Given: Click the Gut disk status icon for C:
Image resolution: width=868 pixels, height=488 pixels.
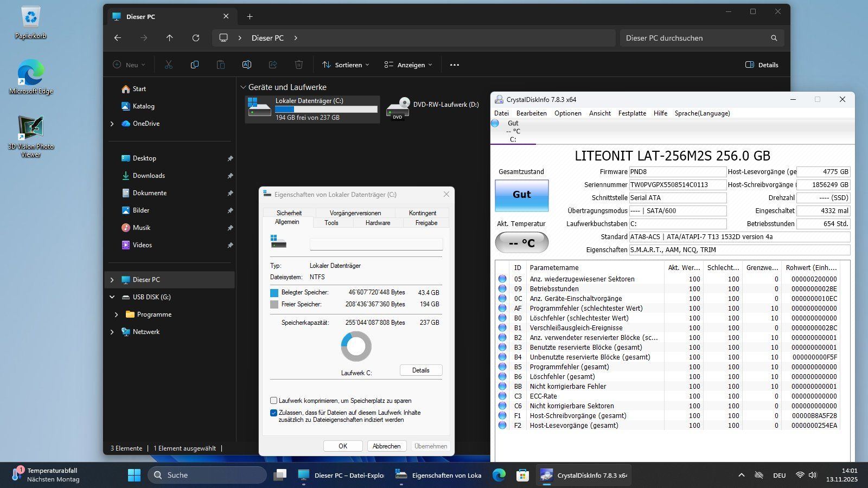Looking at the screenshot, I should (495, 123).
